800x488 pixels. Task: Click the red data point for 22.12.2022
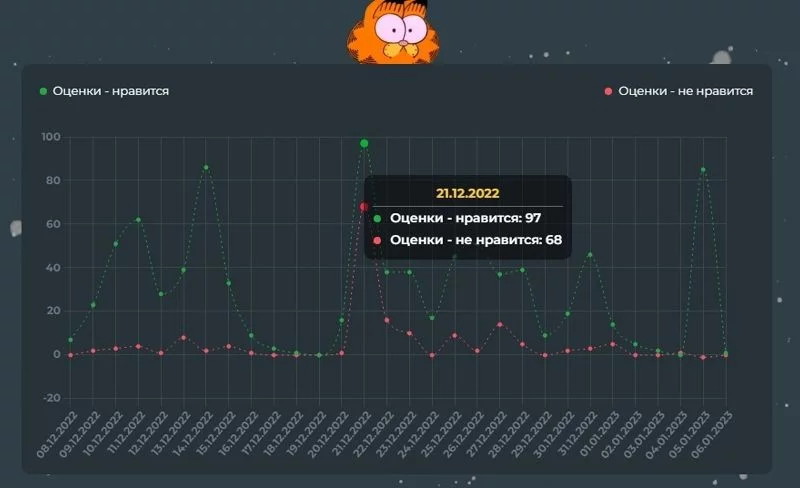coord(387,320)
